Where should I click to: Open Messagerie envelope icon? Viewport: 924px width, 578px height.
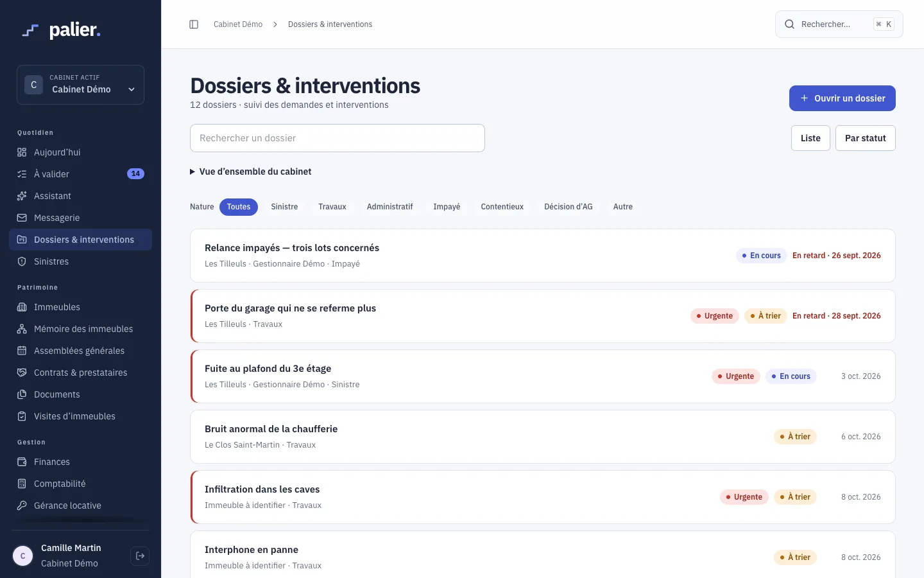[22, 218]
